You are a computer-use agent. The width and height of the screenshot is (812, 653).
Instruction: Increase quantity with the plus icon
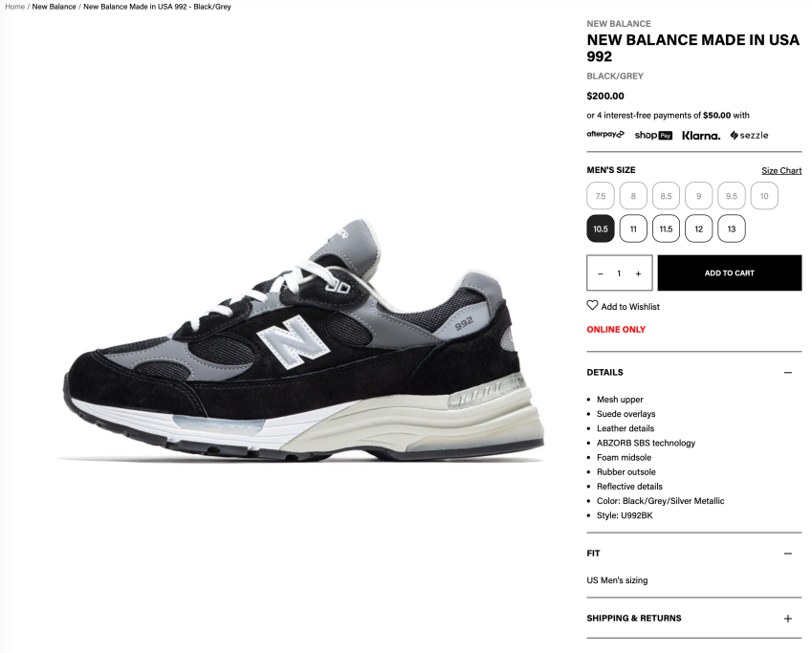[638, 273]
